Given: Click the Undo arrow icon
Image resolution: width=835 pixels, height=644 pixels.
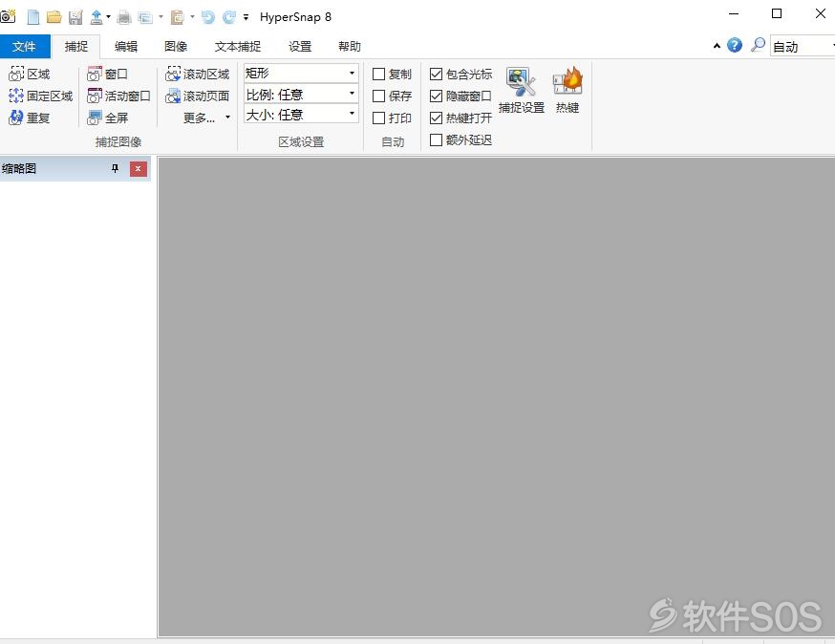Looking at the screenshot, I should click(208, 17).
